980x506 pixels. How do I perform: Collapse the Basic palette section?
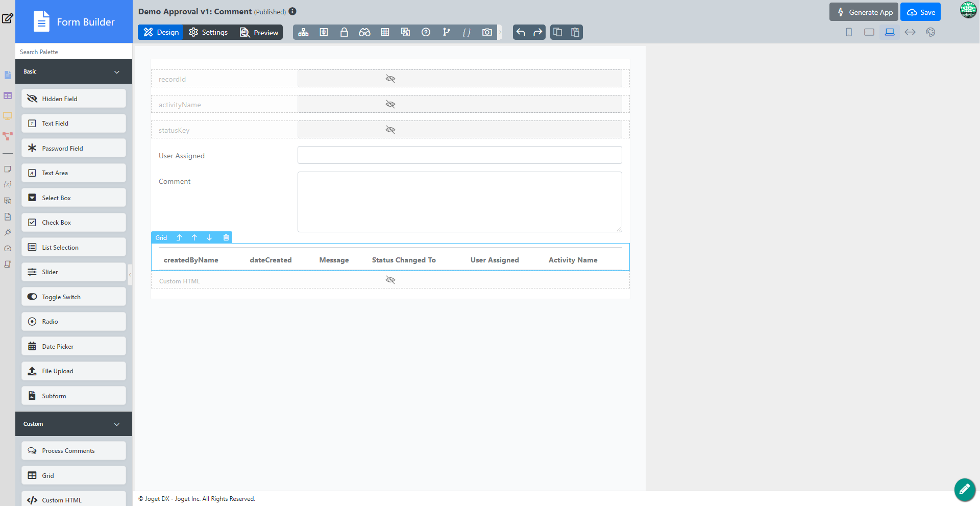117,72
